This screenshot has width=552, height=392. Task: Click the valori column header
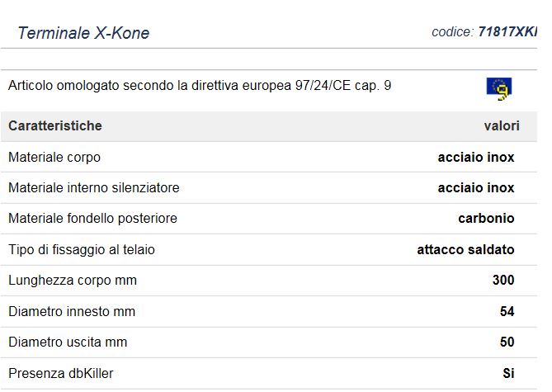[x=501, y=126]
